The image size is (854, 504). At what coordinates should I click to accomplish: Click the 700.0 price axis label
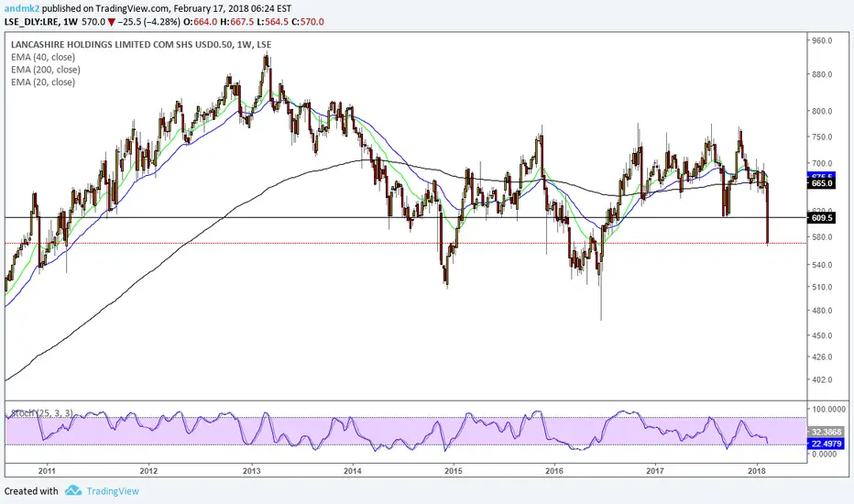tap(822, 163)
